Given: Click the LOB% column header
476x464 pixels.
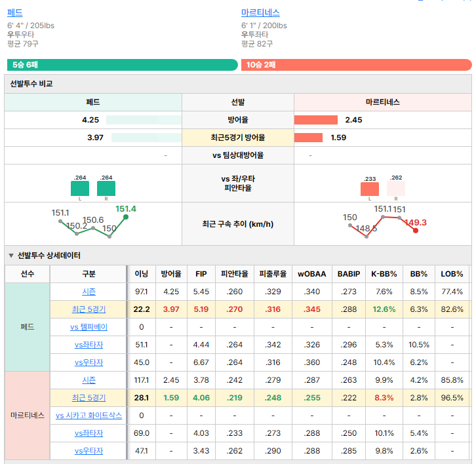Looking at the screenshot, I should pyautogui.click(x=452, y=274).
